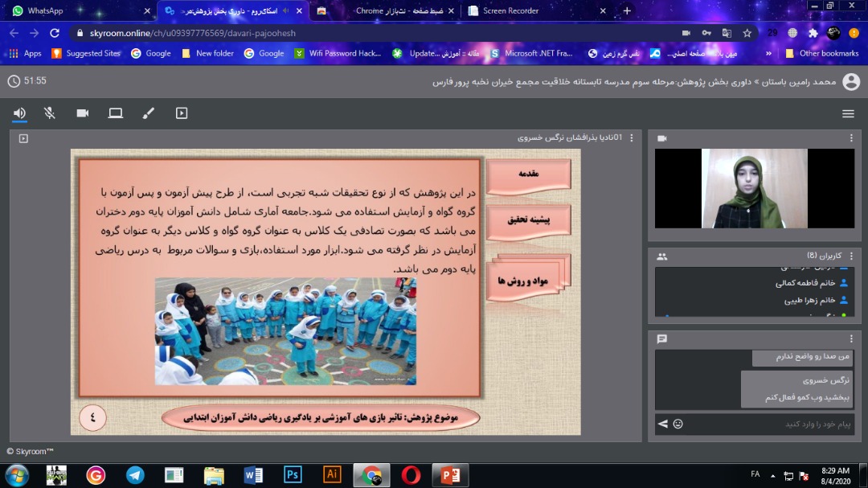Click the session timer clock icon

tap(14, 81)
